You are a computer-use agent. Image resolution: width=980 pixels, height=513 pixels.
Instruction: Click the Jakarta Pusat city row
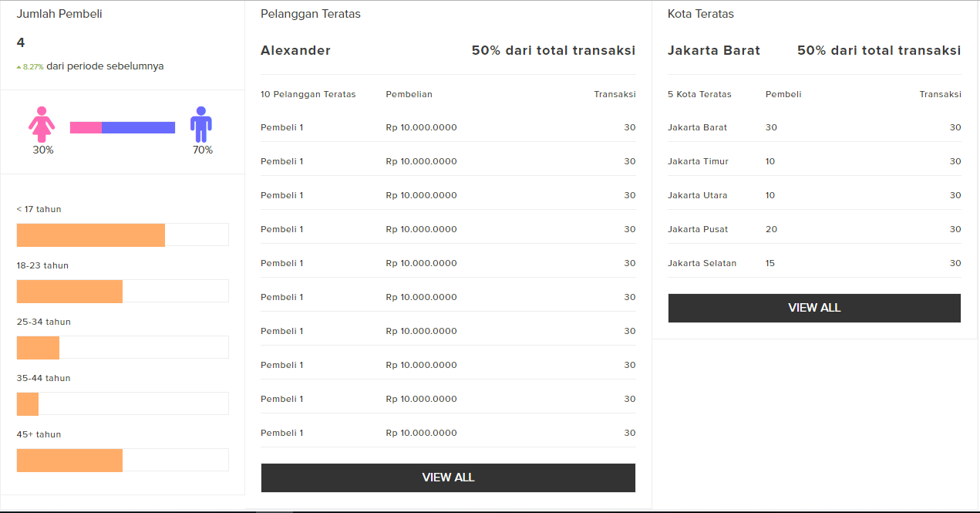click(x=814, y=229)
